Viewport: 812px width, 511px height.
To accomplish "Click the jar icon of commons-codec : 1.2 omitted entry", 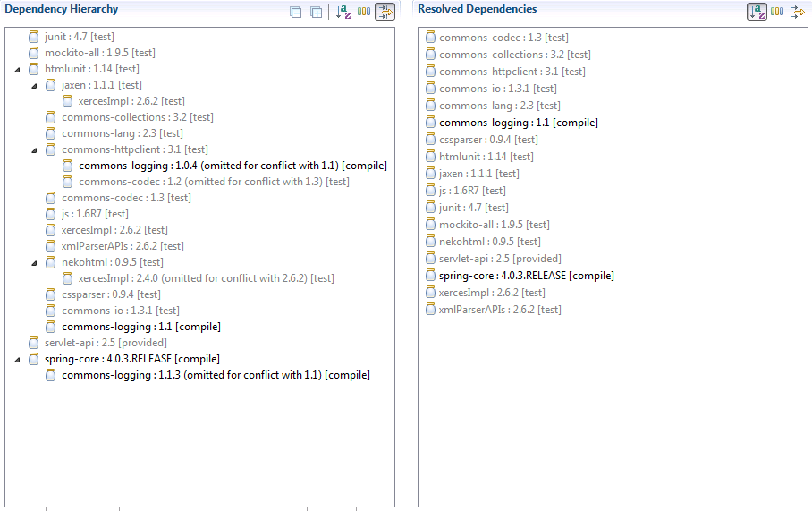I will (x=67, y=182).
